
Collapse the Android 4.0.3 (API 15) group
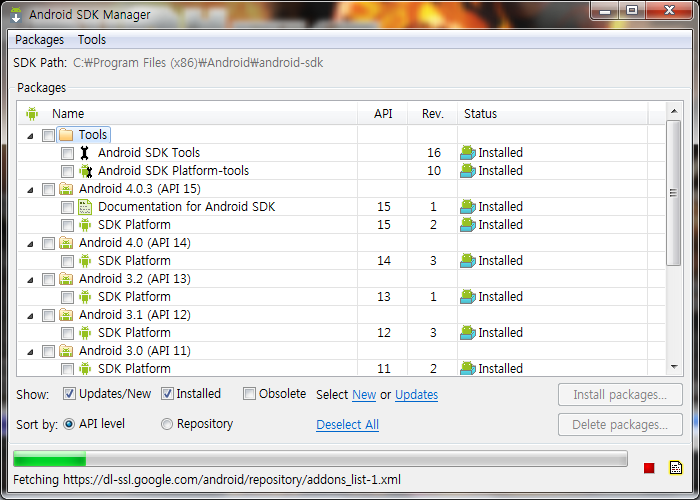tap(30, 190)
